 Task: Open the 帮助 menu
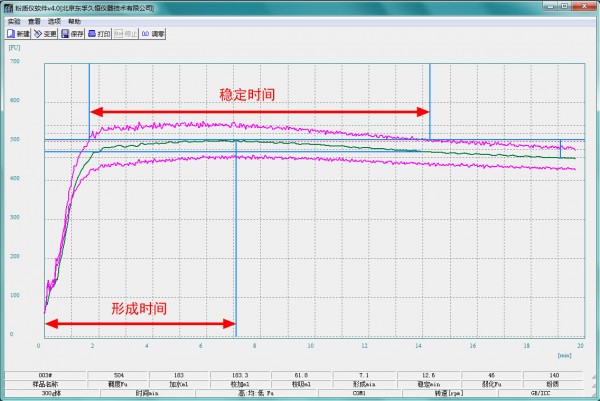pyautogui.click(x=74, y=20)
